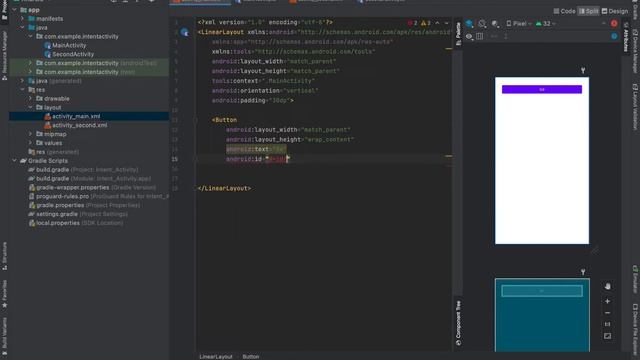Expand the mipmap folder
The height and width of the screenshot is (360, 640).
30,134
